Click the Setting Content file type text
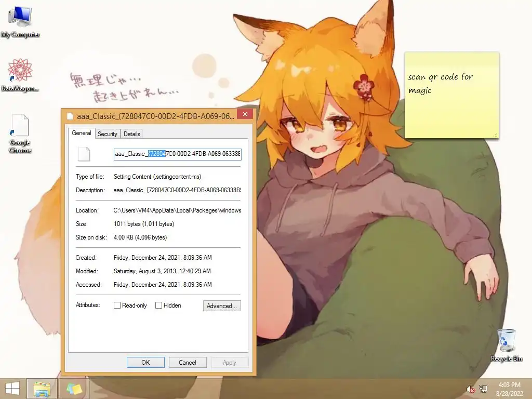The height and width of the screenshot is (399, 532). 157,177
